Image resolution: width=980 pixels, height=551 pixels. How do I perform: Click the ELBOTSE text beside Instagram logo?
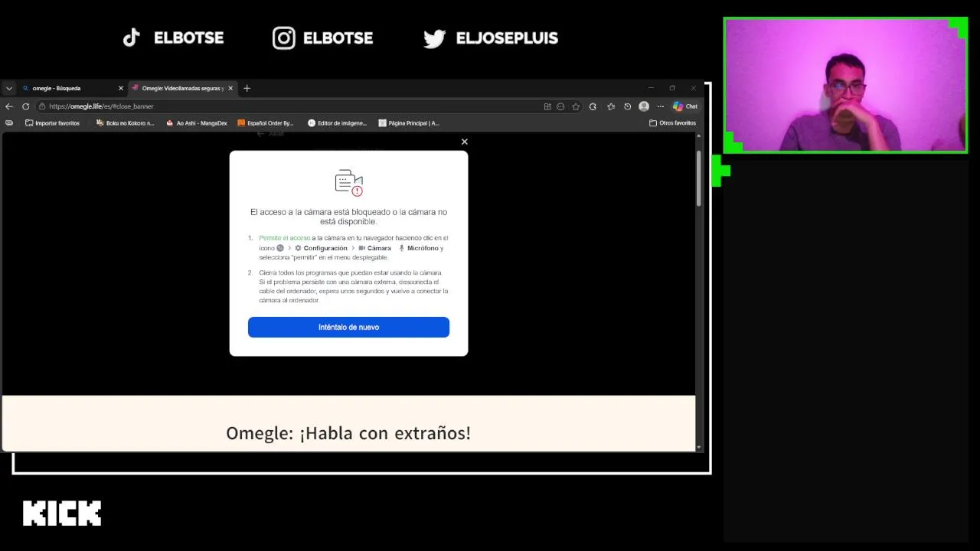click(338, 38)
